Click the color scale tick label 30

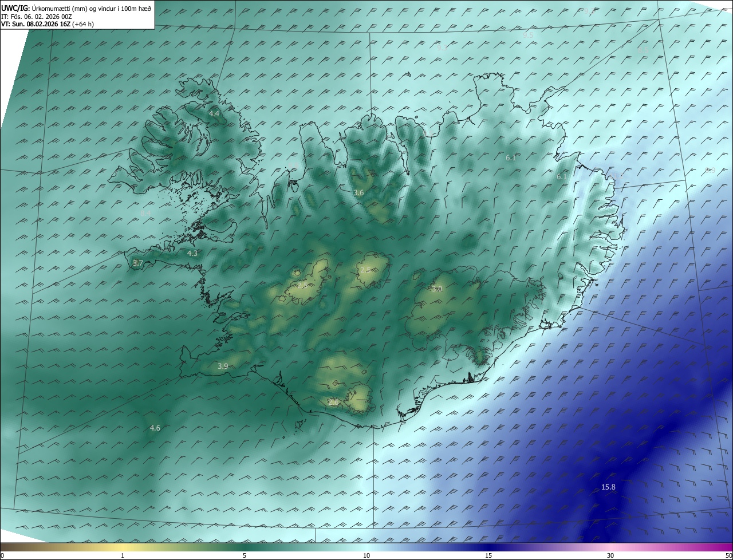point(610,555)
